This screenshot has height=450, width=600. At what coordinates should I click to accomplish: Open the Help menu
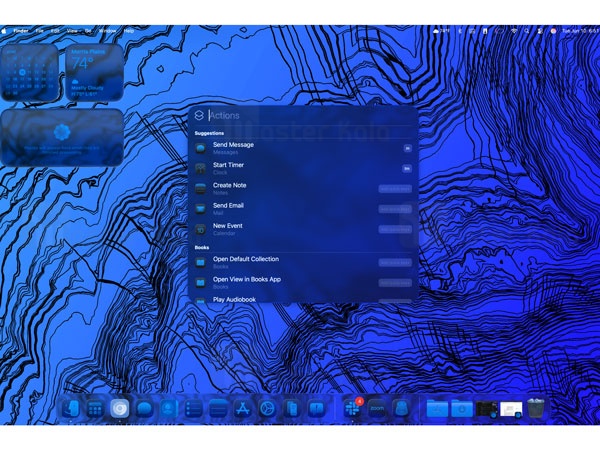click(x=129, y=31)
